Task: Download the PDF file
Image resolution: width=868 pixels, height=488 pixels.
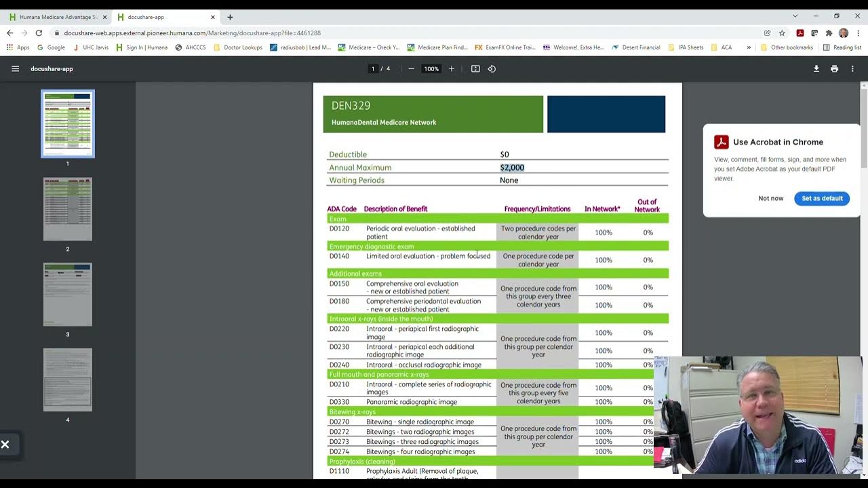Action: 816,68
